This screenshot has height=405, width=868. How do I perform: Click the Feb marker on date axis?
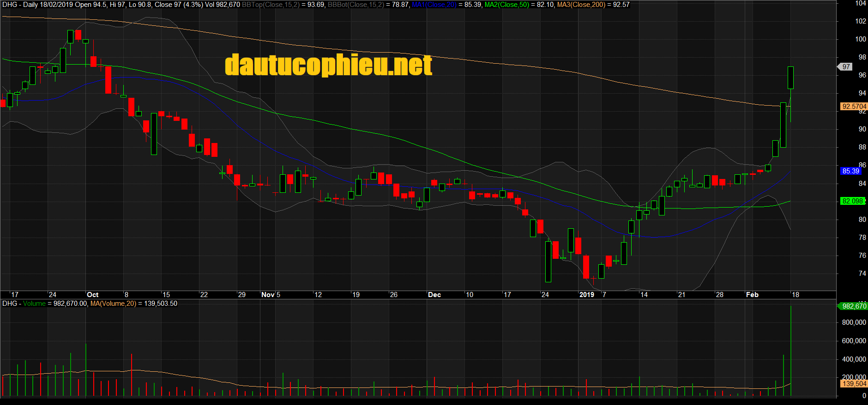coord(752,295)
